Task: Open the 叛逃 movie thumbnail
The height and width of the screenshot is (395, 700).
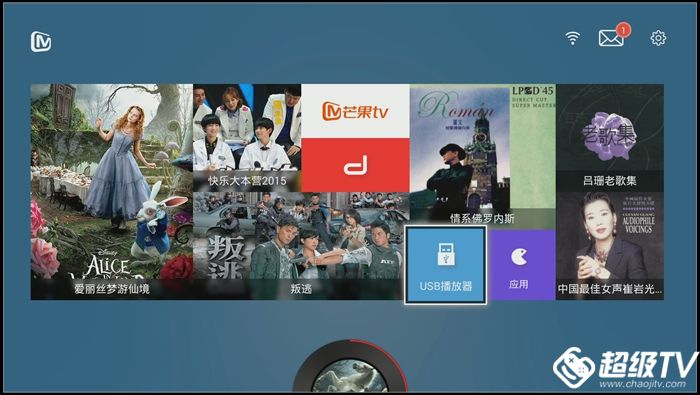Action: (x=301, y=246)
